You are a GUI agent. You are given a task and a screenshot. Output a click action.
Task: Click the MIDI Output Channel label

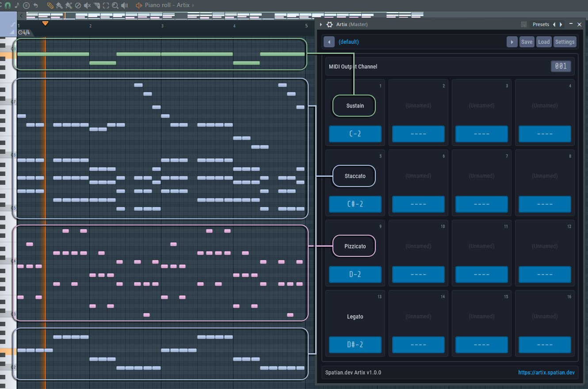point(353,67)
